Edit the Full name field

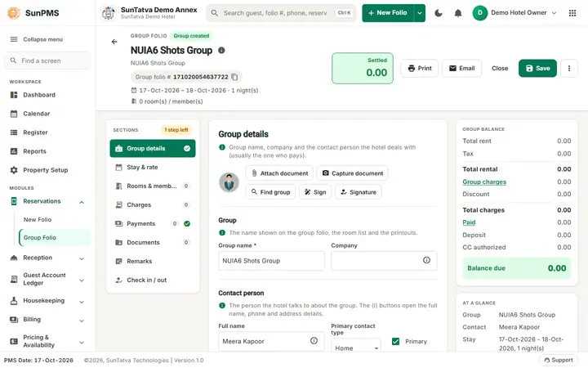271,341
